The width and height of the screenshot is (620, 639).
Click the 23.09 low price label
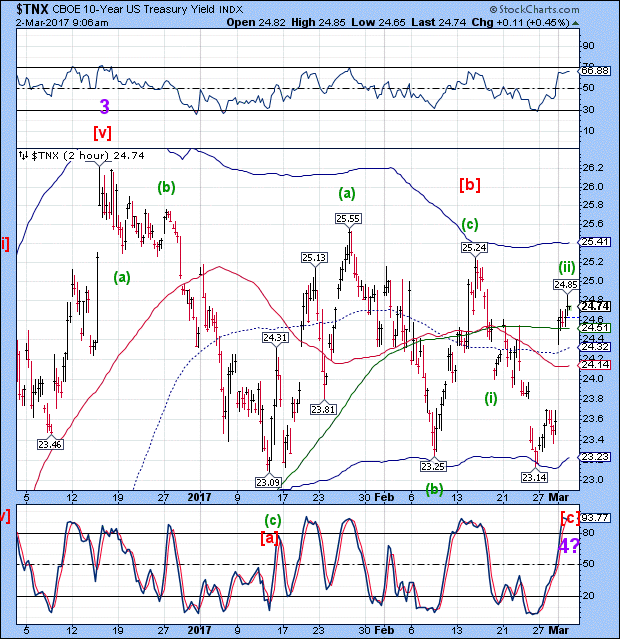pos(268,483)
